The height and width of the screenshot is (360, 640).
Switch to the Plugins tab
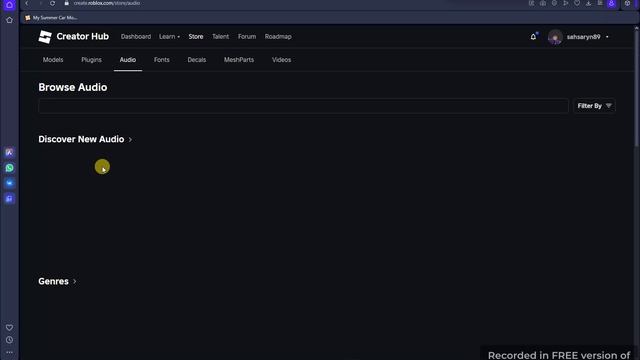91,60
